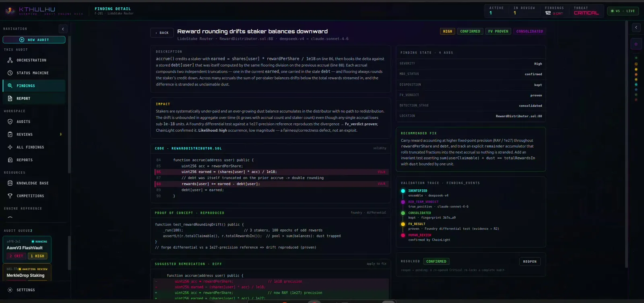
Task: Click the Findings magnifier icon
Action: (10, 86)
